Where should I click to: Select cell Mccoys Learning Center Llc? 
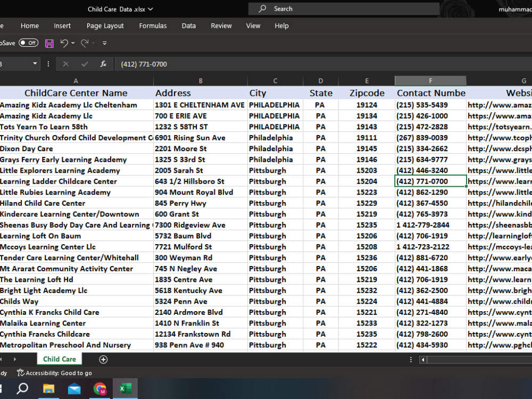coord(76,247)
